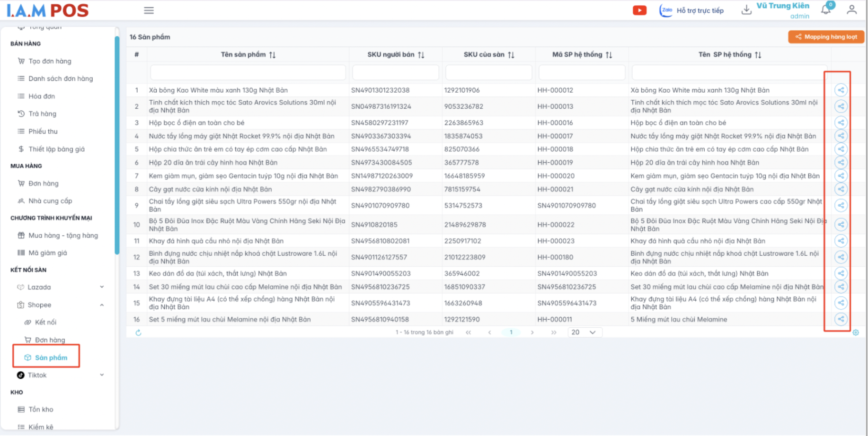Open the YouTube video icon

(x=639, y=10)
